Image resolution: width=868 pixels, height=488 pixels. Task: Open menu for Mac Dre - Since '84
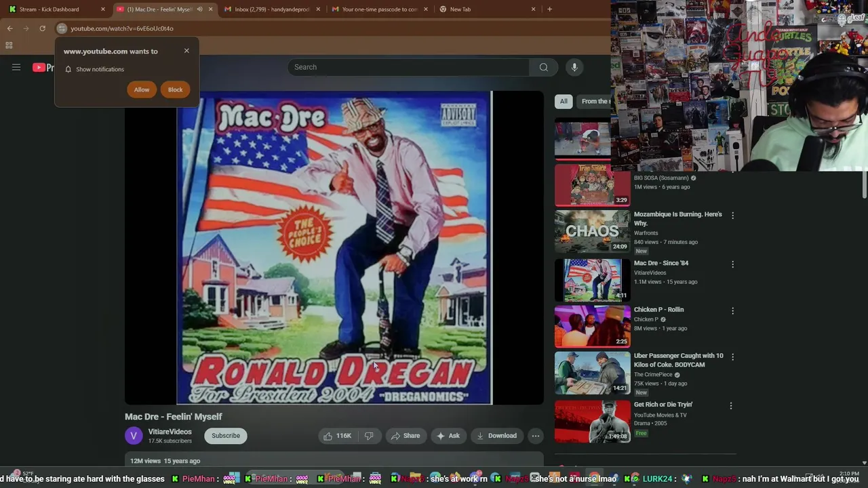click(x=732, y=264)
